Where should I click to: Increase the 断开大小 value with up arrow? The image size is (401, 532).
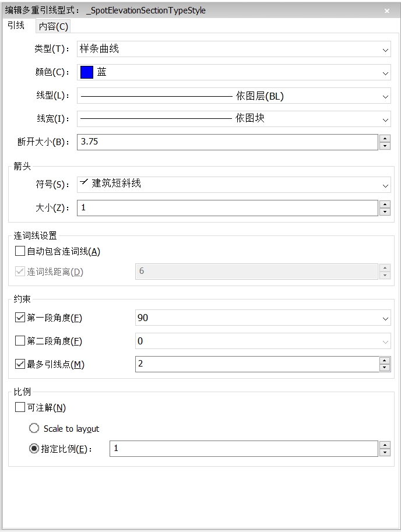click(385, 138)
